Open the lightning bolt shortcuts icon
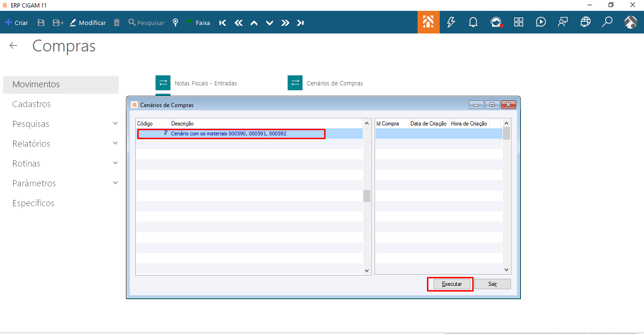 [451, 22]
